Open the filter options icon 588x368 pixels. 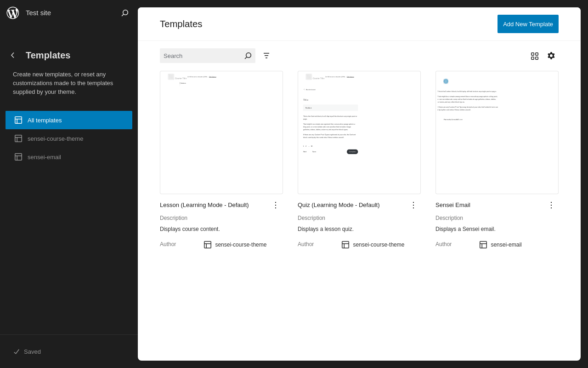click(266, 56)
